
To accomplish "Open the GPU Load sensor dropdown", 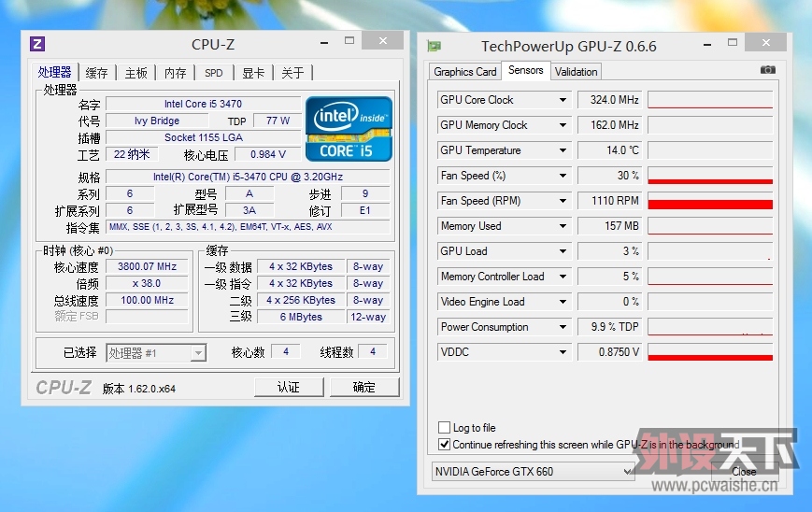I will tap(563, 251).
